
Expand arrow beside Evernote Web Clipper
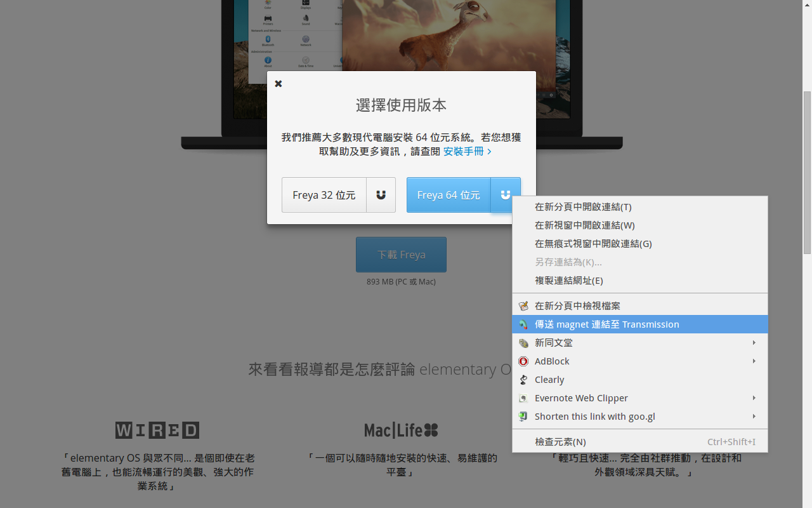[x=754, y=398]
